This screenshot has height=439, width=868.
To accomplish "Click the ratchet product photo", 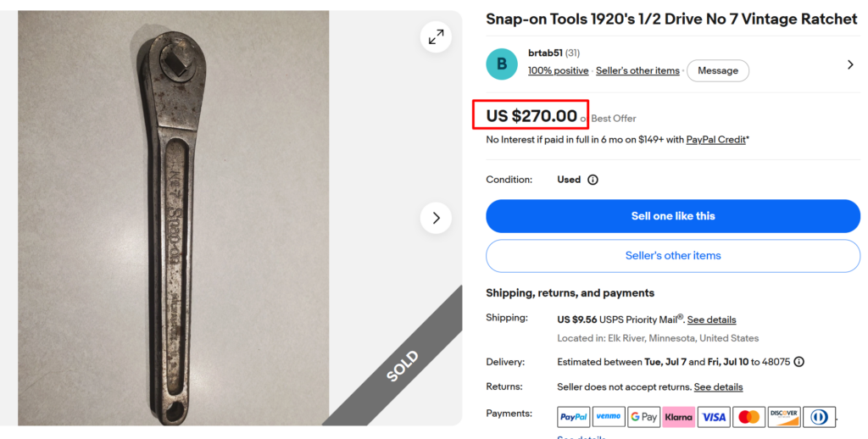I will point(173,218).
